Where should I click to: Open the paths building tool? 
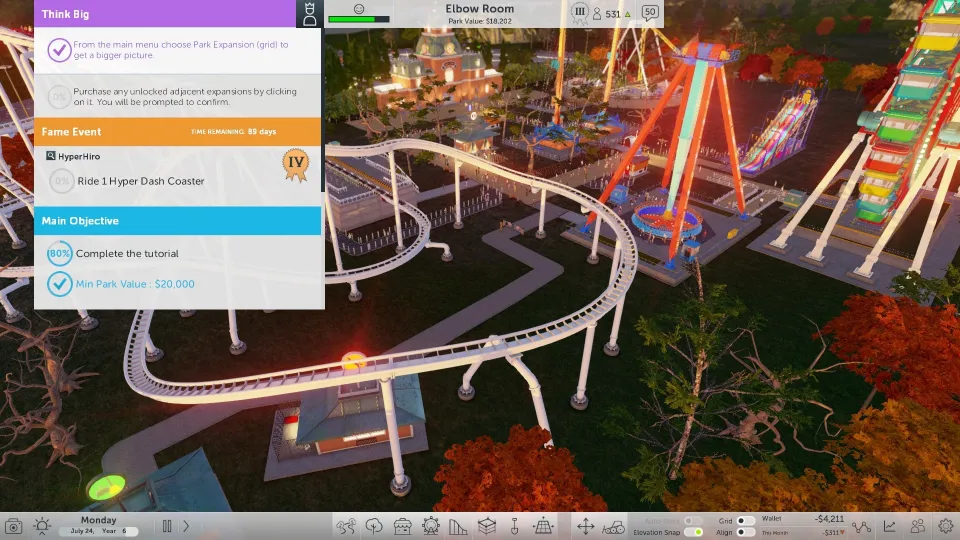(x=346, y=526)
